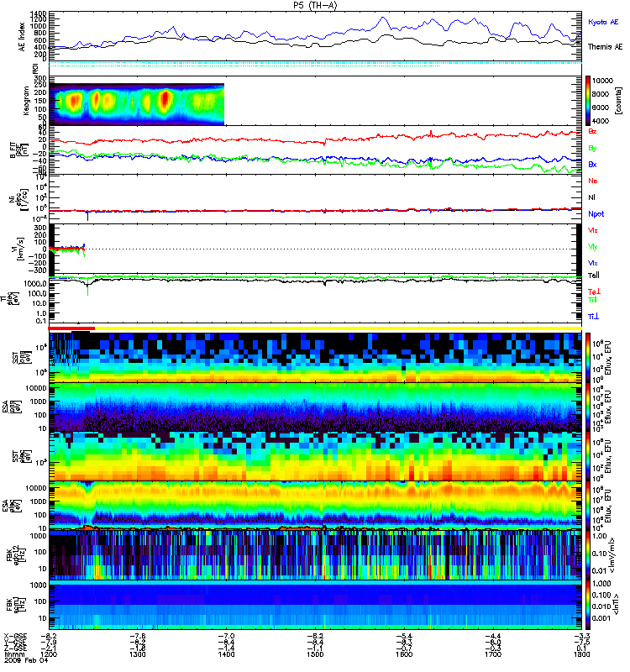Click the FBK nT color bar
Screen dimensions: 630x672
tap(588, 605)
